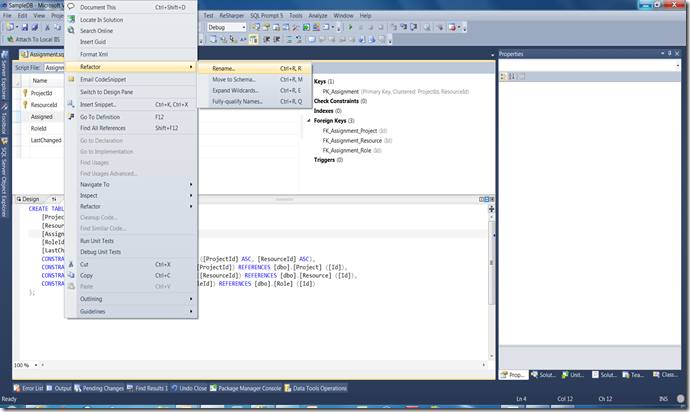
Task: Select Move to Schema... option
Action: [x=255, y=79]
